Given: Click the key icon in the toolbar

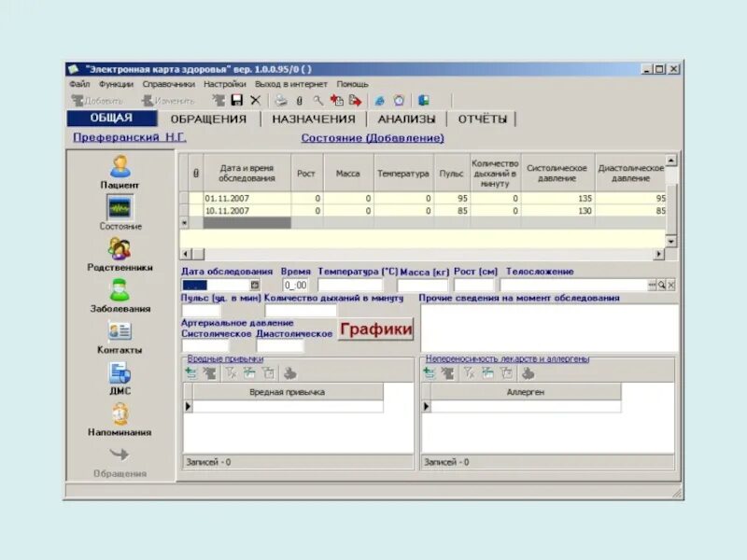Looking at the screenshot, I should (317, 101).
